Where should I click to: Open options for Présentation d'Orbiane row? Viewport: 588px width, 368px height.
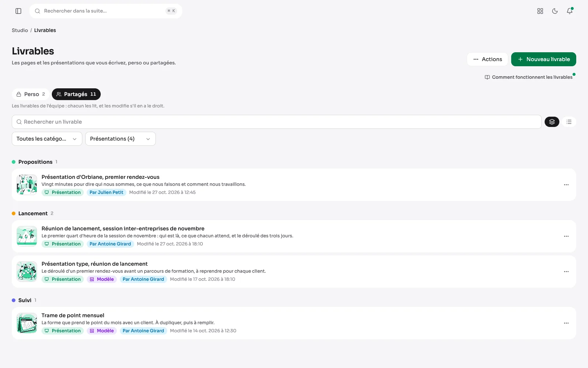click(x=566, y=185)
